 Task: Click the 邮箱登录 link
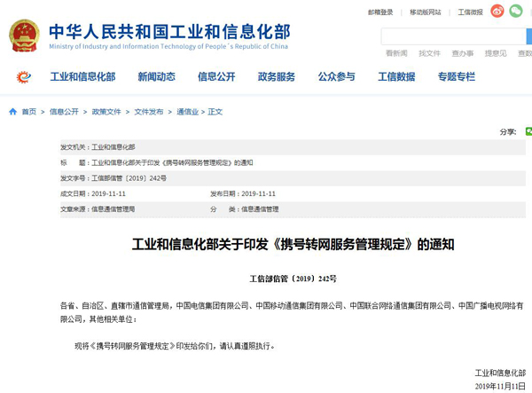(381, 12)
